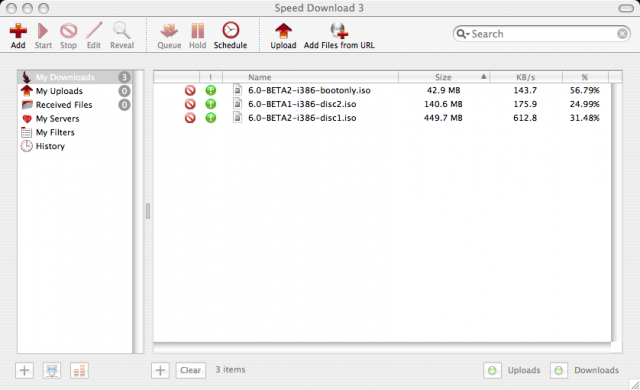Click the 42.9 MB size value
The image size is (640, 390).
pos(443,90)
